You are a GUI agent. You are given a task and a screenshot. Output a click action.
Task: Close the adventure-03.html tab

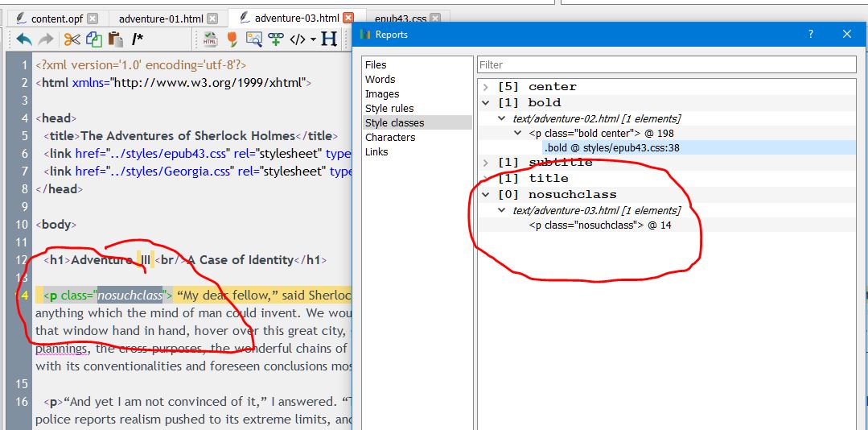(x=348, y=19)
